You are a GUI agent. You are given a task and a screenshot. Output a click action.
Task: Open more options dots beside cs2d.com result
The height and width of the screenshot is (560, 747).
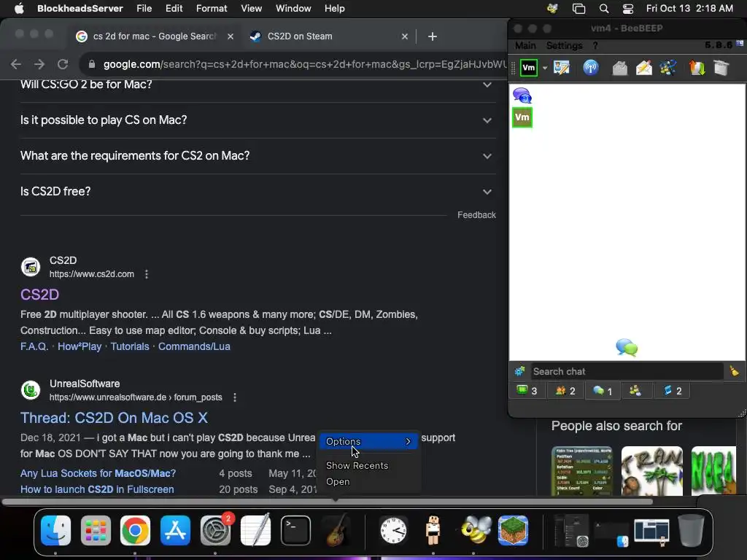147,274
